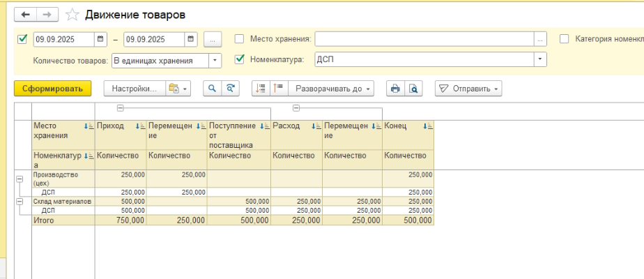This screenshot has width=644, height=279.
Task: Open calendar for the start date field
Action: click(100, 40)
